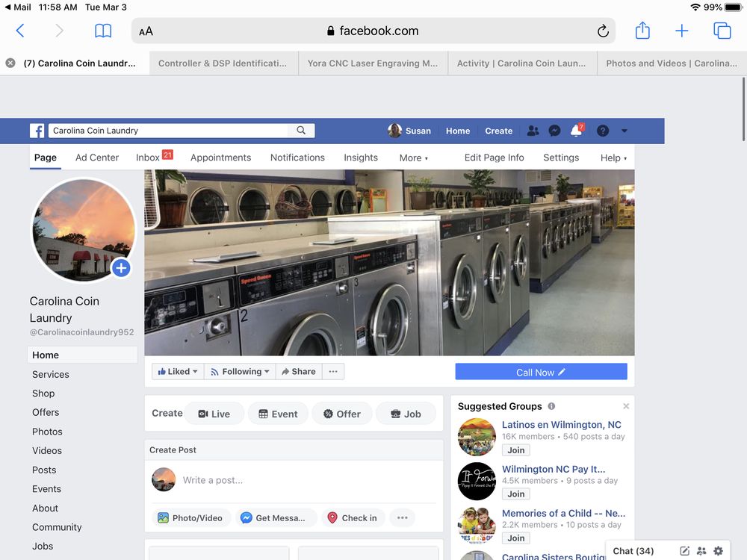Image resolution: width=747 pixels, height=560 pixels.
Task: Click the Write a post field
Action: coord(224,480)
